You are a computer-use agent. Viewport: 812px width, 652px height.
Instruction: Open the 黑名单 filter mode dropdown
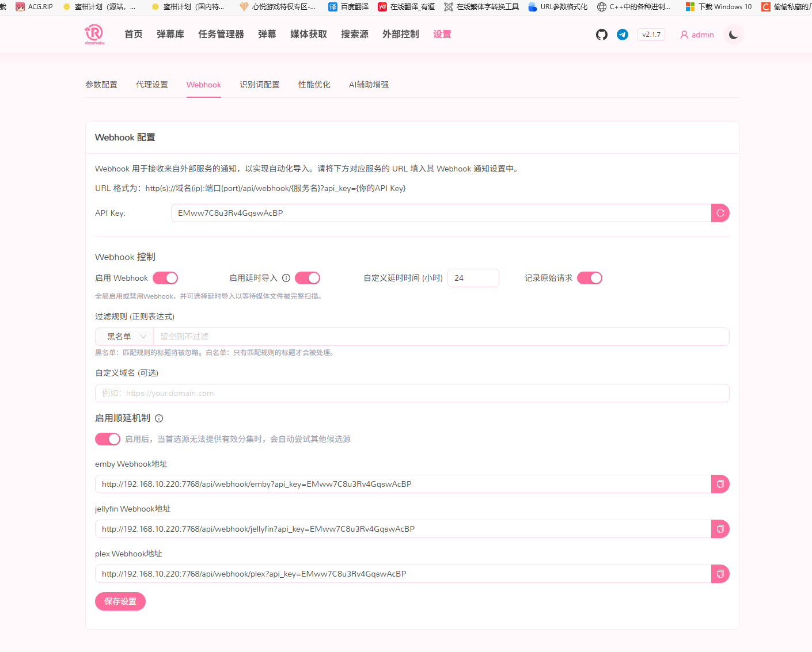coord(123,336)
